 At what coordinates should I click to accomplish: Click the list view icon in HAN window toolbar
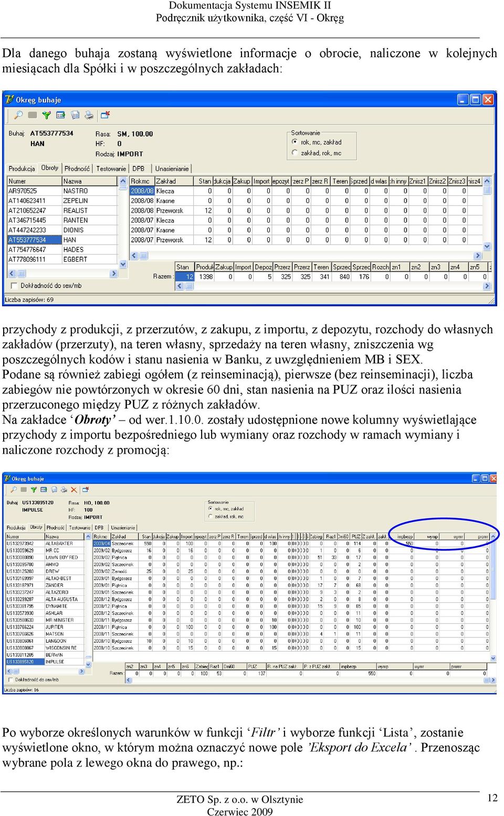click(x=60, y=115)
